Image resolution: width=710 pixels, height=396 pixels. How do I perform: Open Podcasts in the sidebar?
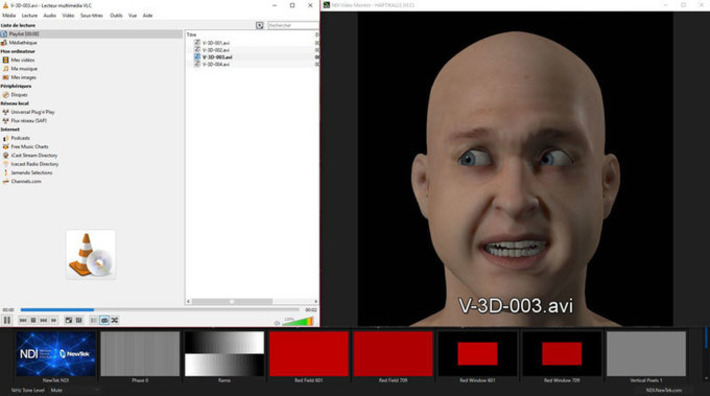tap(20, 138)
